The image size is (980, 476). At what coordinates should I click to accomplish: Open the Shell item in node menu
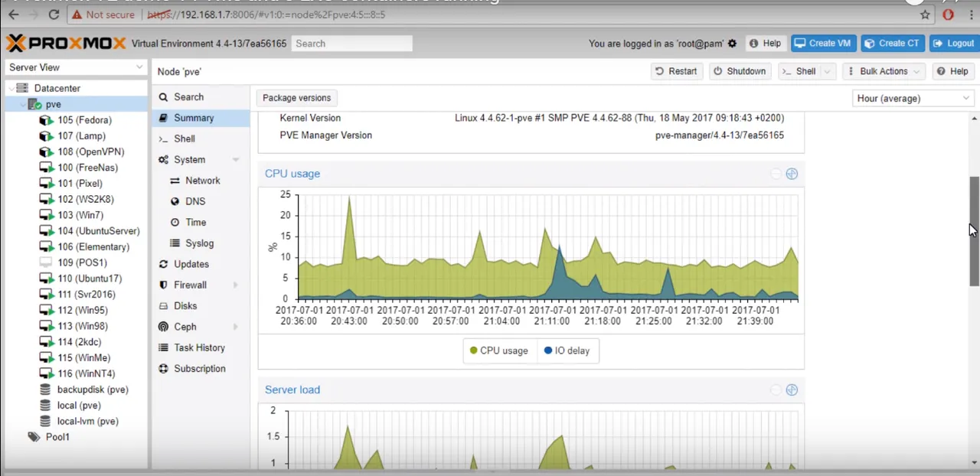click(x=201, y=139)
